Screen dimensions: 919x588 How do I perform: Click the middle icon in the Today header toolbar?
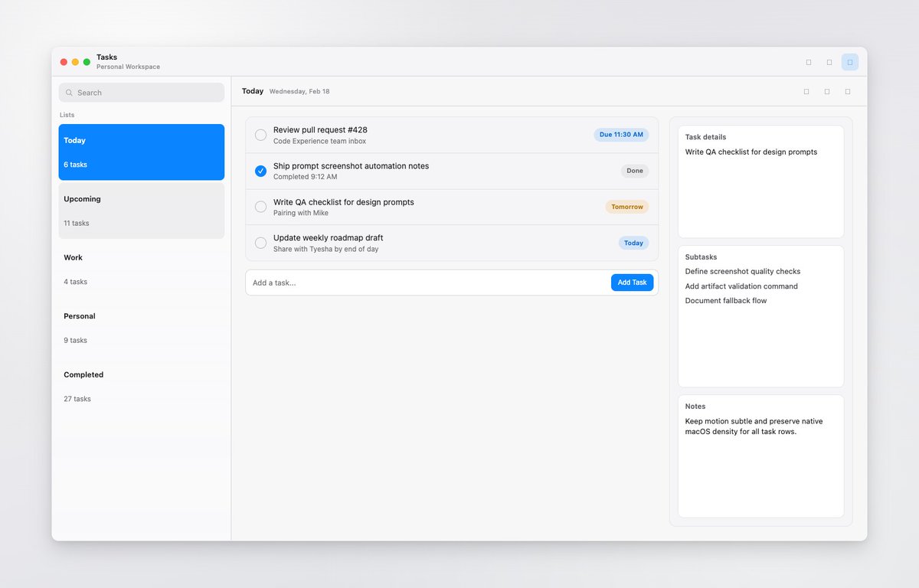827,91
